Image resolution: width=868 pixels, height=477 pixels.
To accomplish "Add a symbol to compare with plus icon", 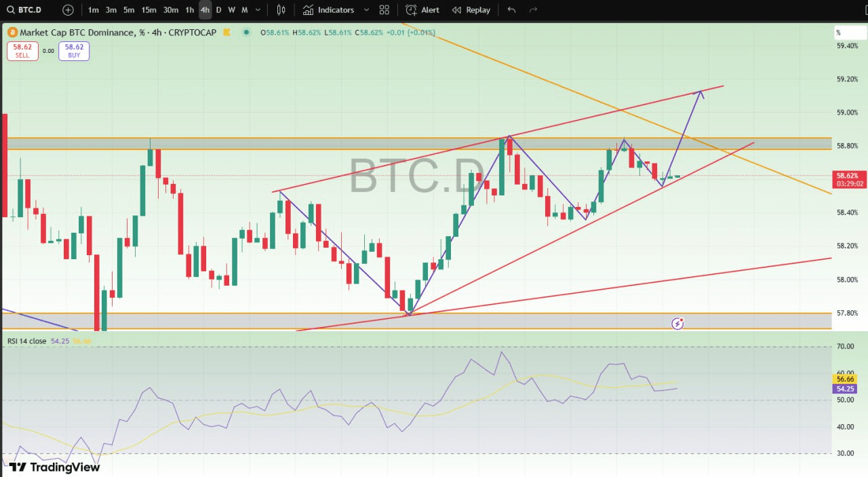I will click(x=68, y=10).
